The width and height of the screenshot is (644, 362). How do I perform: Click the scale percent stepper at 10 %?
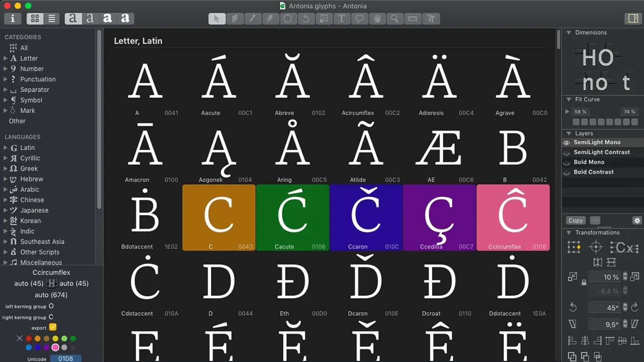[625, 277]
